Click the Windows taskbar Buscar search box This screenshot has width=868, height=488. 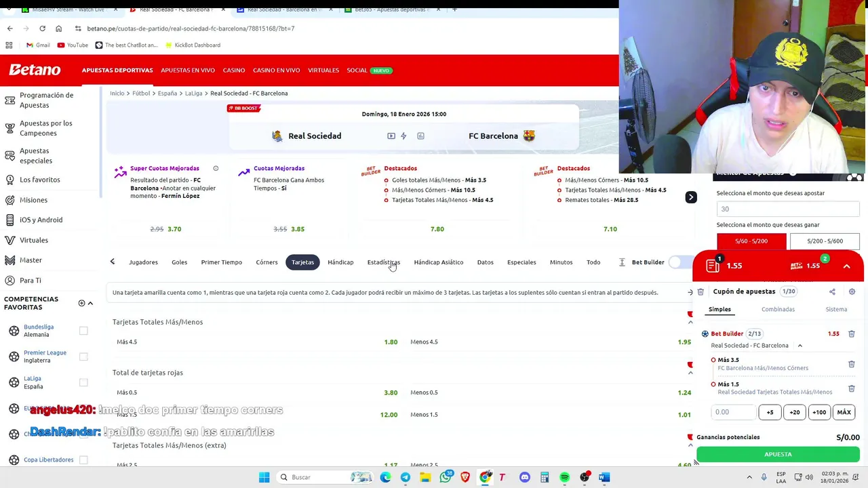click(x=325, y=477)
